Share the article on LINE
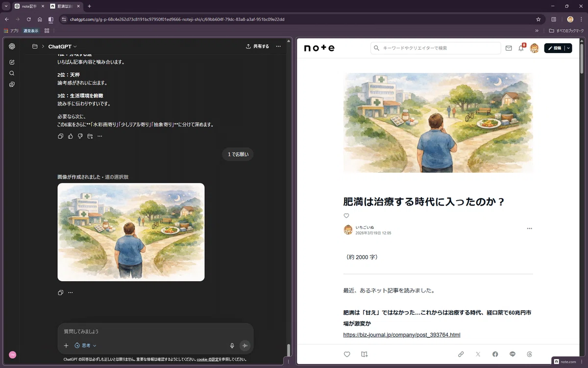Image resolution: width=588 pixels, height=368 pixels. click(513, 354)
